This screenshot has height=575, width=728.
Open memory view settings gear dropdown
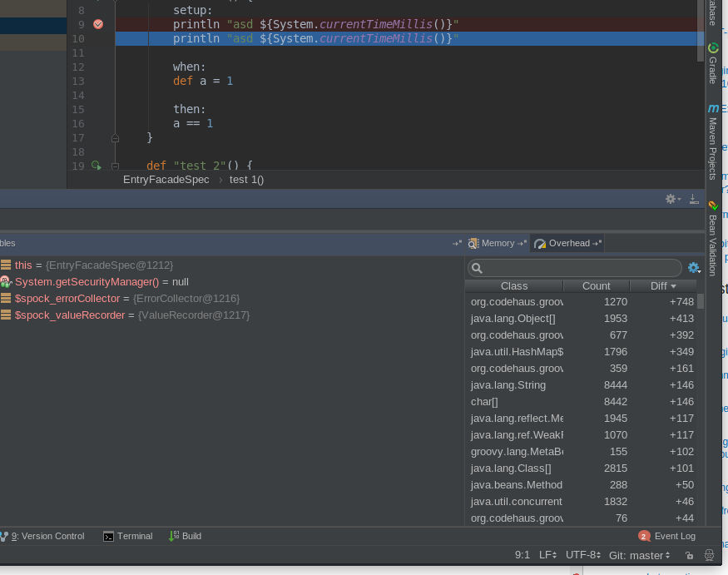pyautogui.click(x=694, y=268)
